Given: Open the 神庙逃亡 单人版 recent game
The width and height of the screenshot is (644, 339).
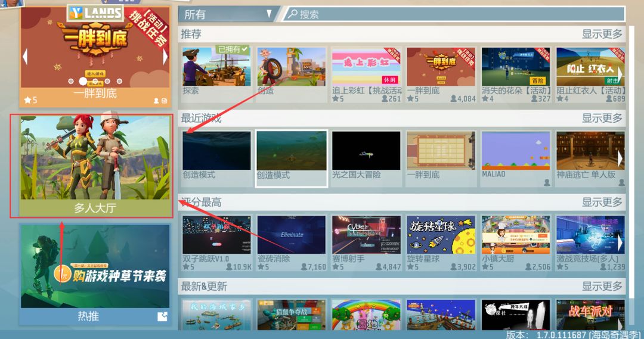Looking at the screenshot, I should coord(590,158).
